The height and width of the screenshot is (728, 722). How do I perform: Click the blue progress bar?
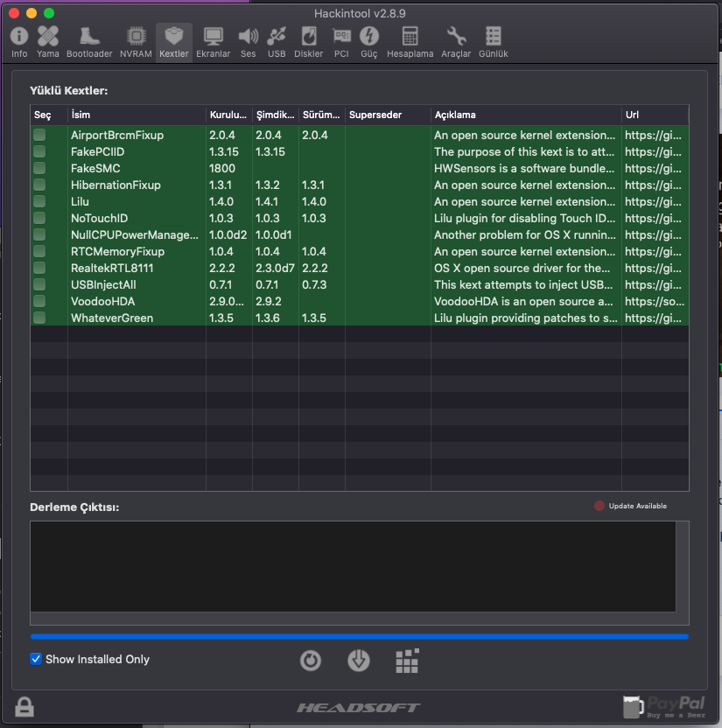[x=359, y=636]
